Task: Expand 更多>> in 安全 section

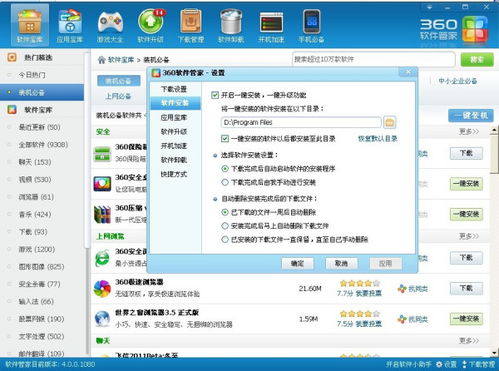Action: pyautogui.click(x=469, y=131)
